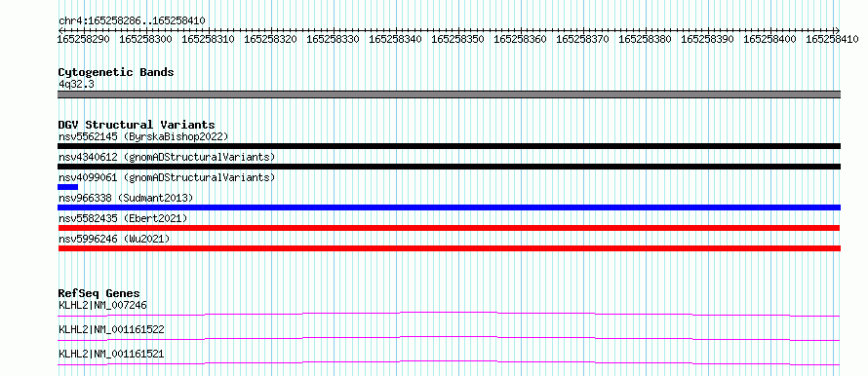
Task: Open variant nsv4099061 (gnomADStructuralVariants) label
Action: pos(167,177)
